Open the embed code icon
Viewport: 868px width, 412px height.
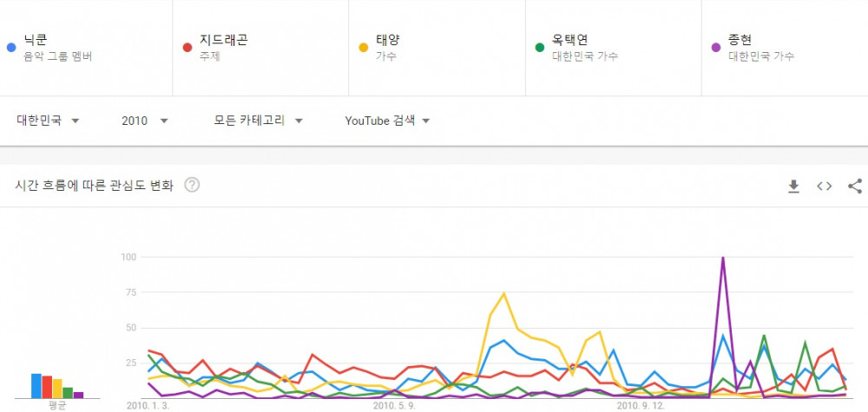tap(825, 186)
